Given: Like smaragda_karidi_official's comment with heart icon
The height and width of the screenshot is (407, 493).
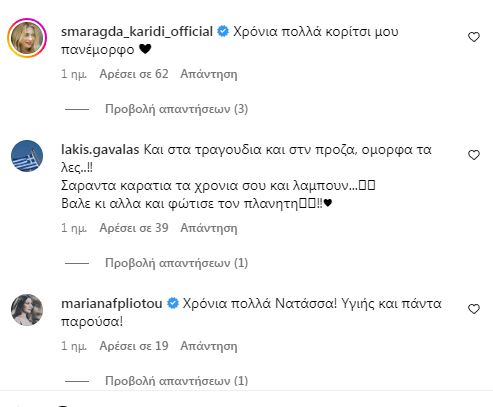Looking at the screenshot, I should (x=474, y=37).
